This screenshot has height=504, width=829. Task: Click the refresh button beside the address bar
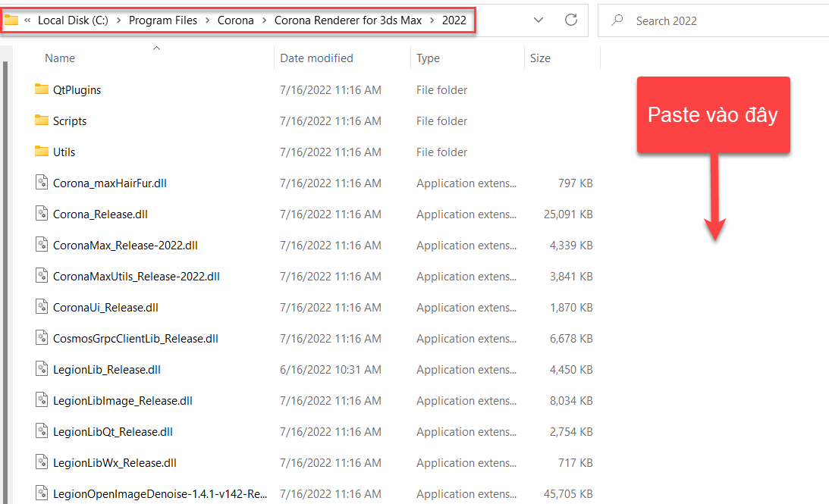point(571,20)
